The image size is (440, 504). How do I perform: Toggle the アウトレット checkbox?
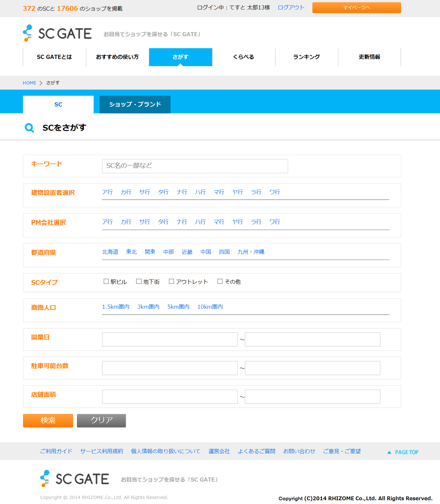(171, 281)
